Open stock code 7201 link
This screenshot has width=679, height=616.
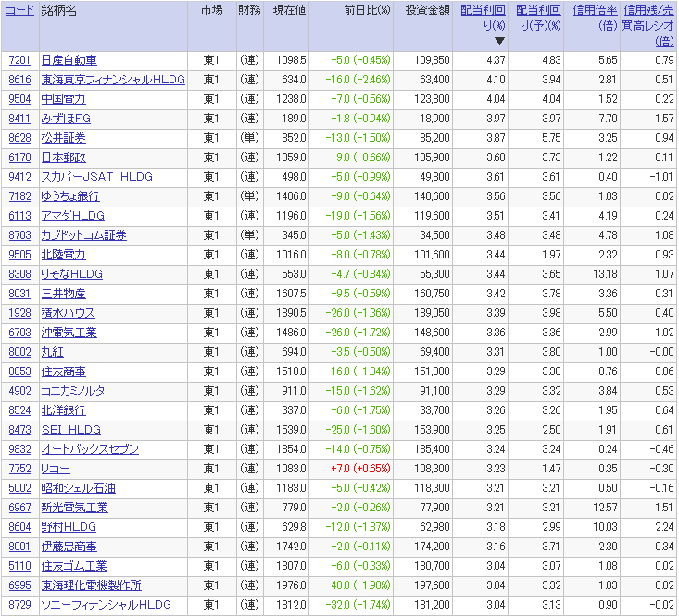coord(20,60)
